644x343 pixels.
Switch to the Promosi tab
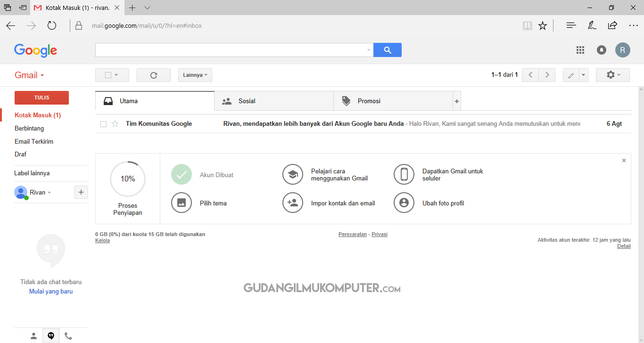pyautogui.click(x=393, y=101)
